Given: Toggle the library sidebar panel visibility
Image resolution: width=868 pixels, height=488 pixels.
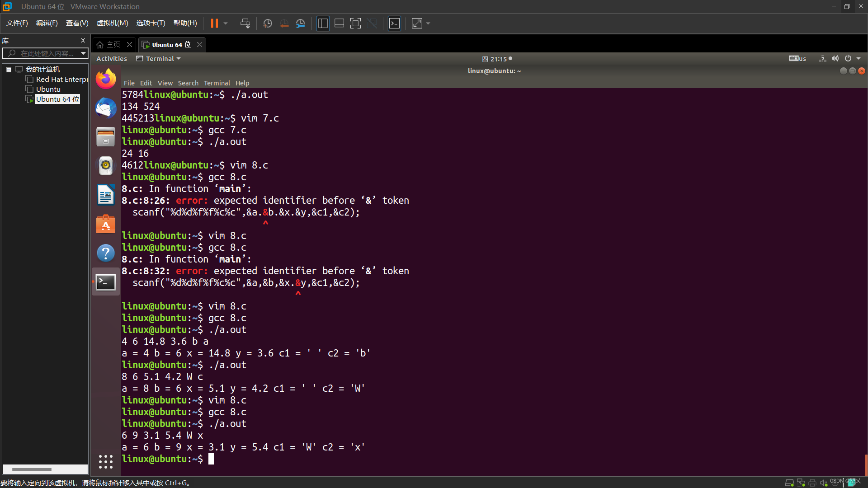Looking at the screenshot, I should (x=323, y=23).
